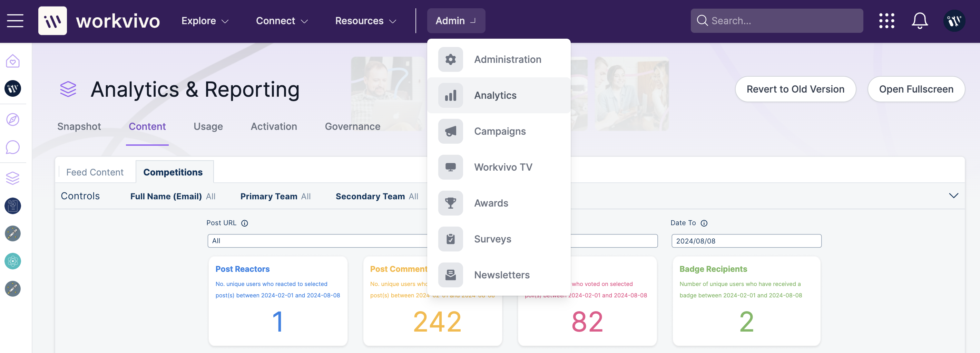This screenshot has width=980, height=353.
Task: Click the Awards trophy icon
Action: (450, 203)
